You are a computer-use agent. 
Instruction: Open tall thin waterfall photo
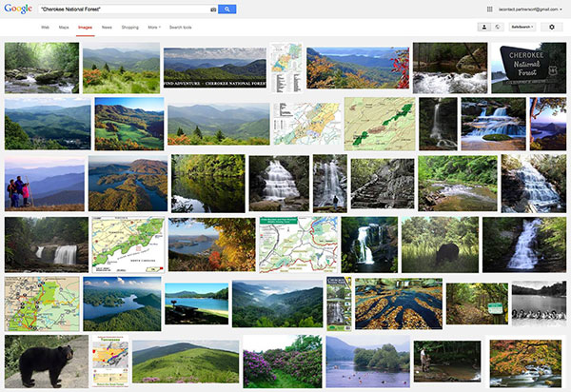pos(438,124)
